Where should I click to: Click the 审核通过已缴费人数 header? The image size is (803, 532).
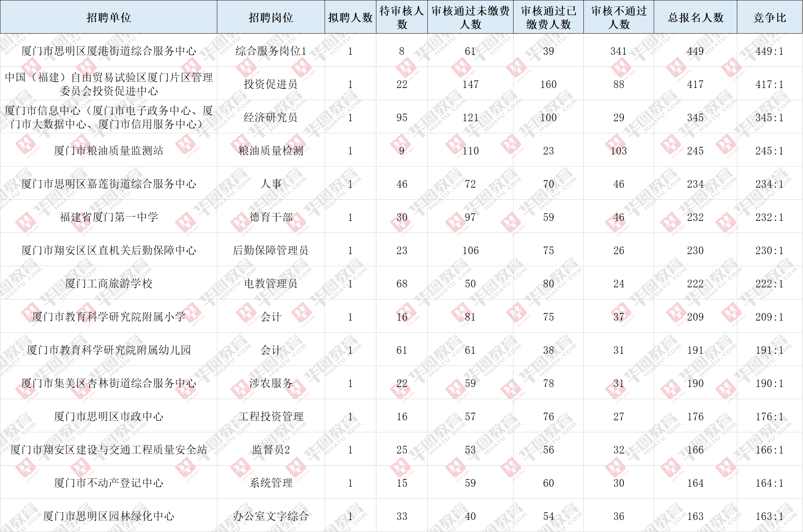click(x=548, y=17)
